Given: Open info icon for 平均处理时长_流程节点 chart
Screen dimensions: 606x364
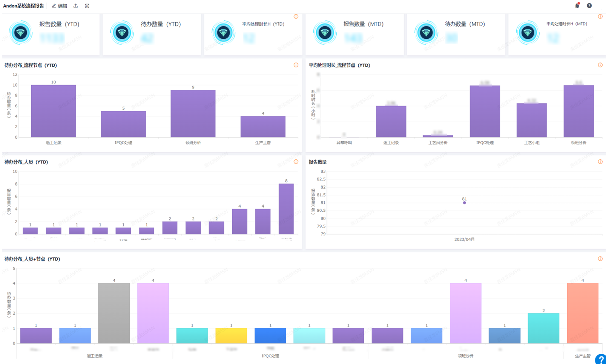Looking at the screenshot, I should [x=600, y=65].
